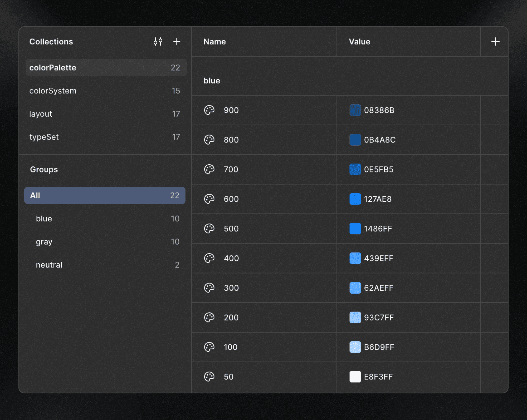
Task: Create a new variable using the top-right plus
Action: click(495, 41)
